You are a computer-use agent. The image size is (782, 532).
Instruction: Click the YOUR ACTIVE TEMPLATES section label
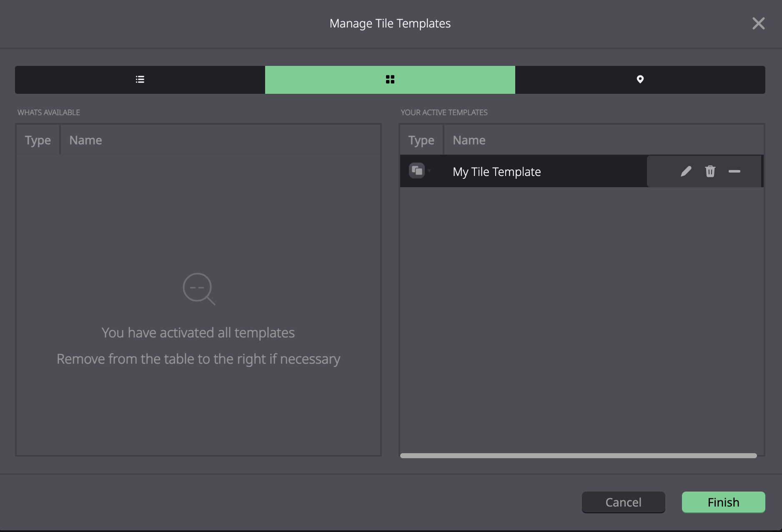click(x=444, y=113)
